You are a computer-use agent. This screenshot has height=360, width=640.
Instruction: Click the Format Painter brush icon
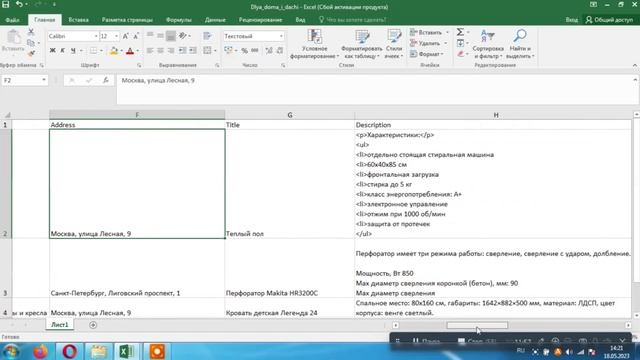[x=31, y=53]
